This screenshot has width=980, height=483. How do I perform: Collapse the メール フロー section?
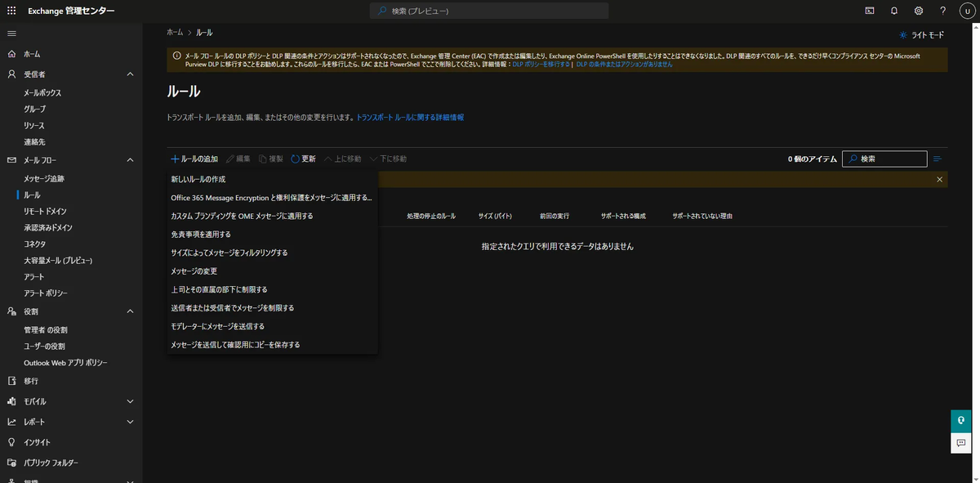point(130,160)
